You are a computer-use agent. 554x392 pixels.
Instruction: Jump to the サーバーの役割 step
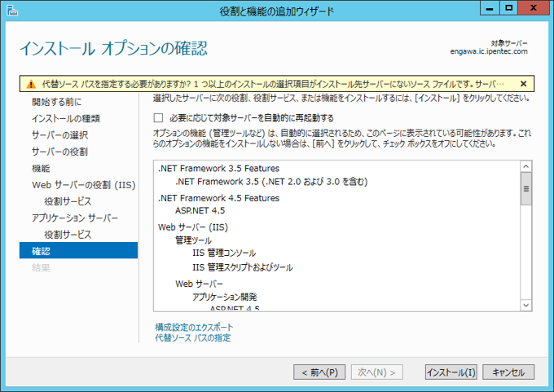[x=59, y=152]
